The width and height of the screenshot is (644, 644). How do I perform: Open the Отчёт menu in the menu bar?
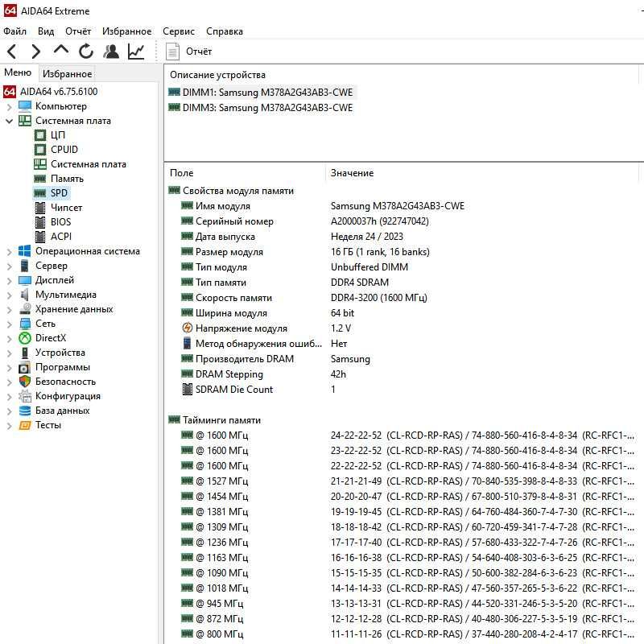coord(78,31)
